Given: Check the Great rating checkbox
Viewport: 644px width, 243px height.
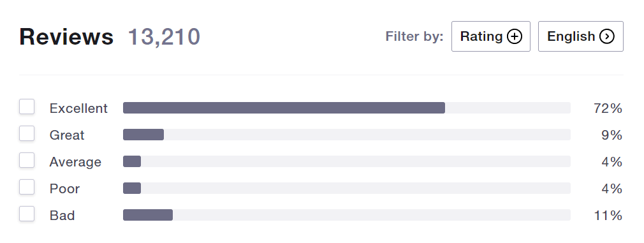Looking at the screenshot, I should click(27, 134).
